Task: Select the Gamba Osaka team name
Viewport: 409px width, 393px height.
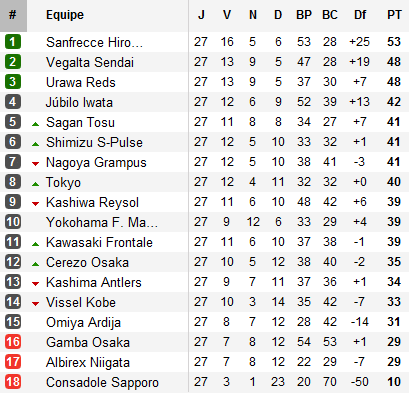Action: (x=88, y=342)
